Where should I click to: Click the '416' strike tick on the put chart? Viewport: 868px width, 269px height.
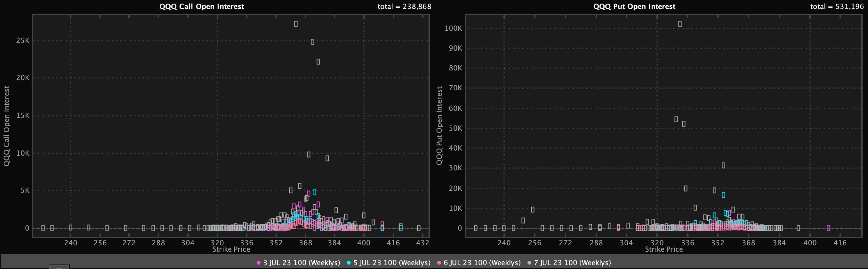click(840, 243)
